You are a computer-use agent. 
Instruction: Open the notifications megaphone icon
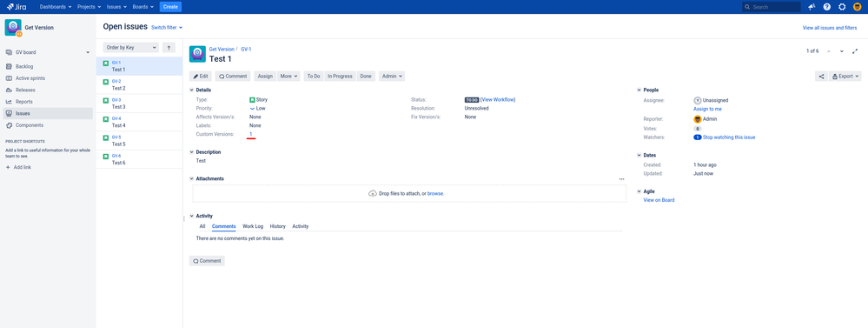tap(812, 7)
